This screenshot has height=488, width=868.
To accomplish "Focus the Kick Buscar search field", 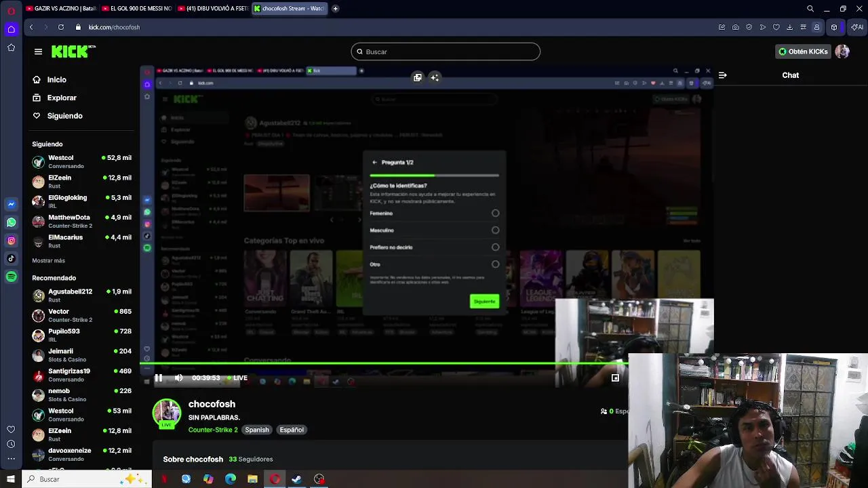I will tap(446, 52).
